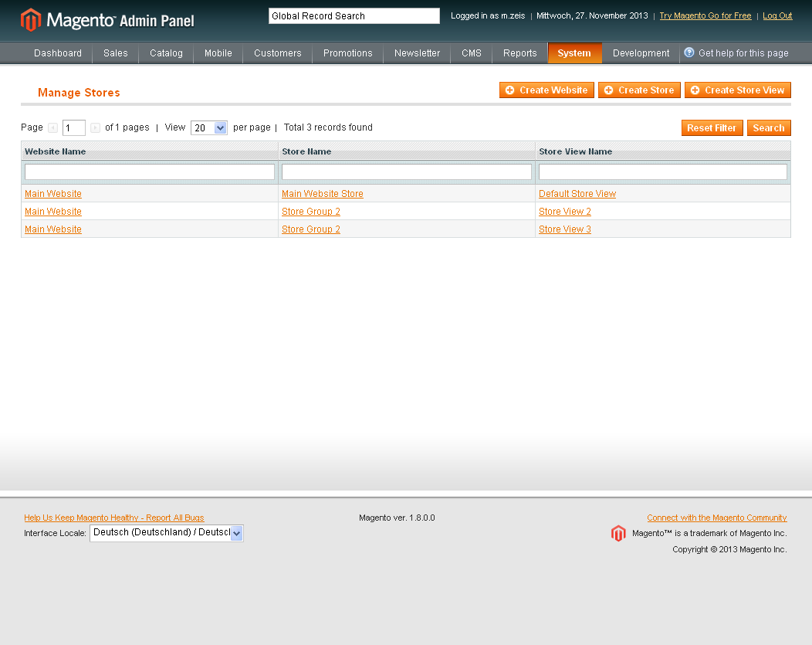Open the CMS menu
This screenshot has width=812, height=645.
click(472, 53)
